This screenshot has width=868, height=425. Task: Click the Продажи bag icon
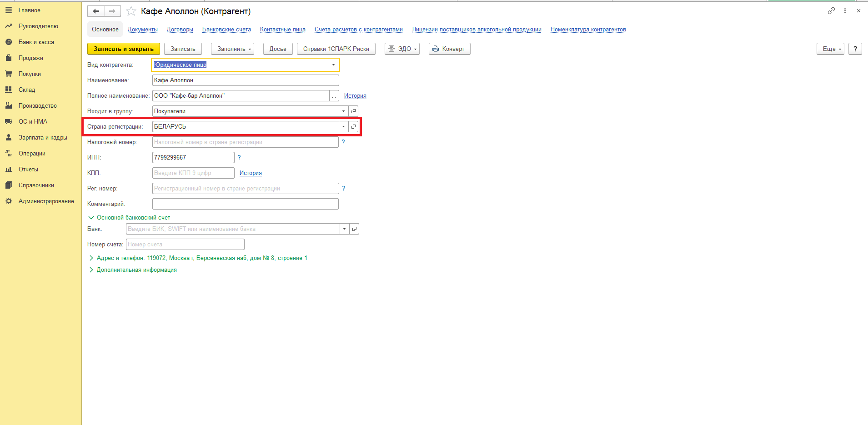(x=9, y=58)
